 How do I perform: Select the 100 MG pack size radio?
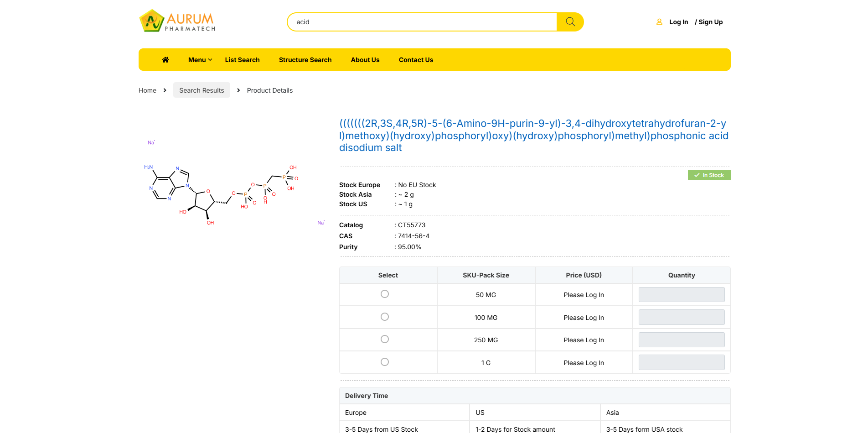(385, 317)
